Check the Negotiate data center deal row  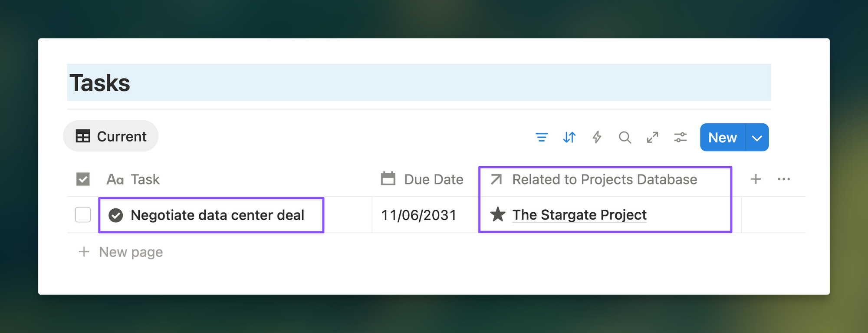coord(83,215)
